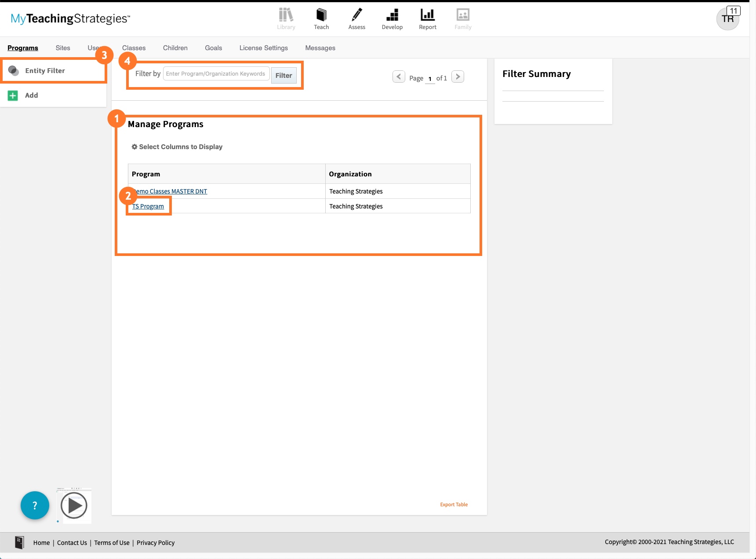
Task: Open the TS Program link
Action: click(148, 206)
